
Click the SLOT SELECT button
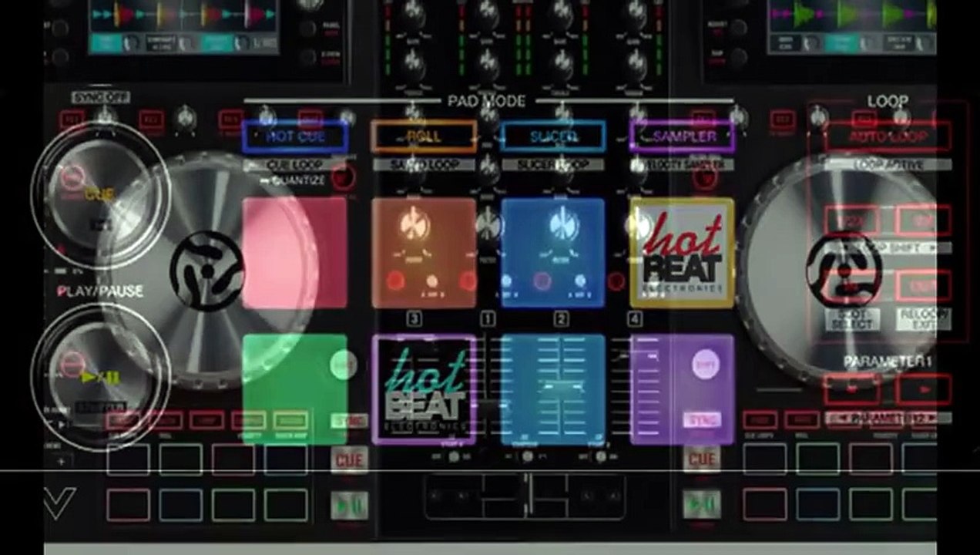coord(851,320)
